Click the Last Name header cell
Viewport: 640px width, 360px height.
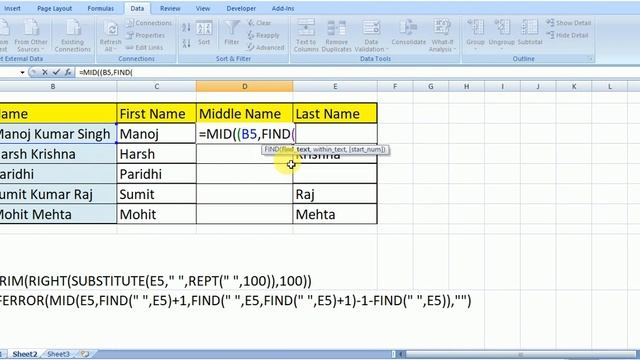[x=335, y=113]
